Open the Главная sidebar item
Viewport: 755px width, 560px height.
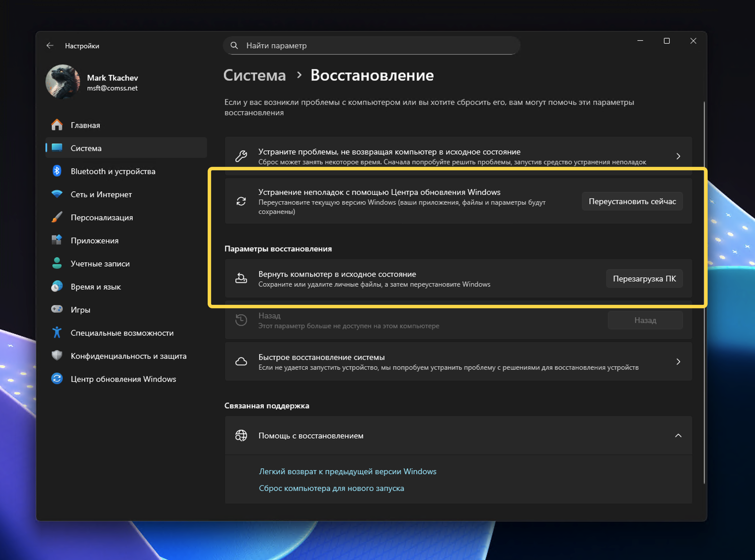[126, 125]
